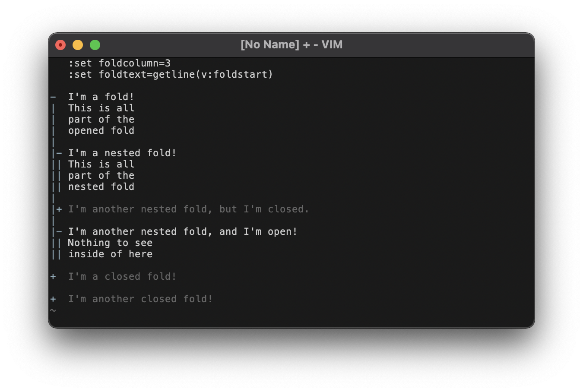
Task: Click the line "Nothing to see"
Action: coord(110,243)
